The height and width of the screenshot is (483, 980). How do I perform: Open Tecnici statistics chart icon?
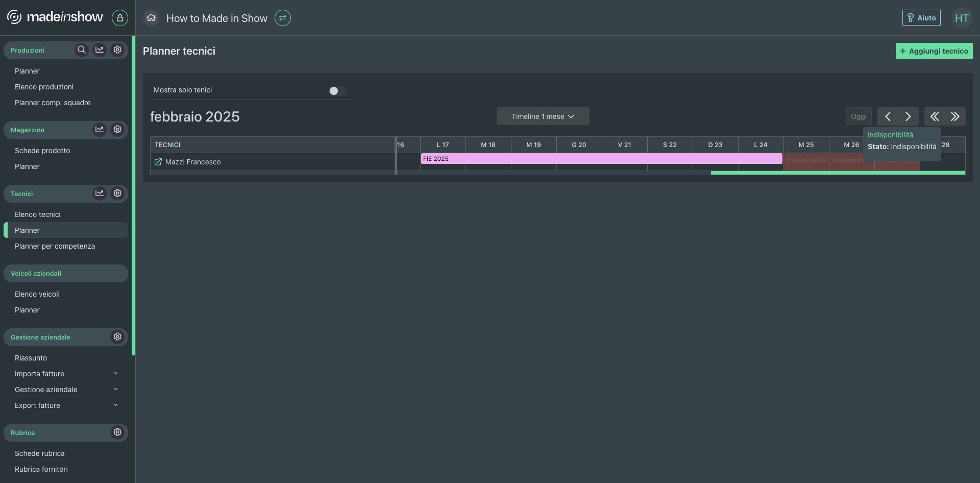100,194
